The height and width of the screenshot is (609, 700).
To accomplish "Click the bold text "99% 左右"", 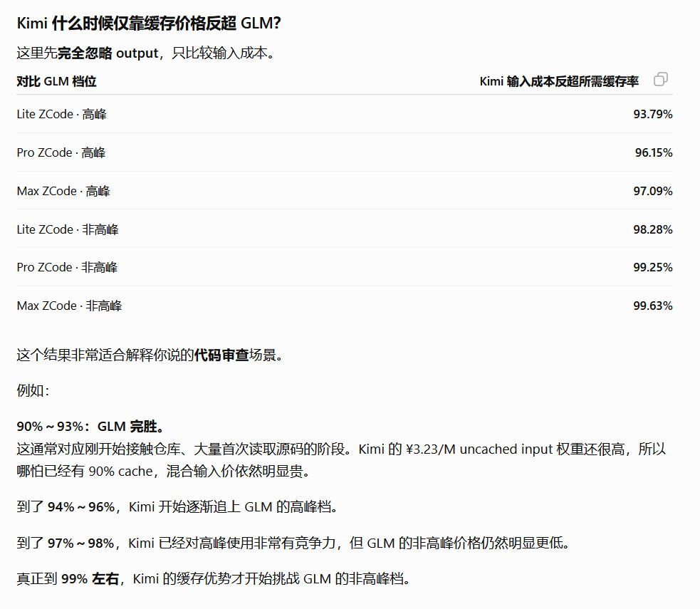I will [x=90, y=579].
